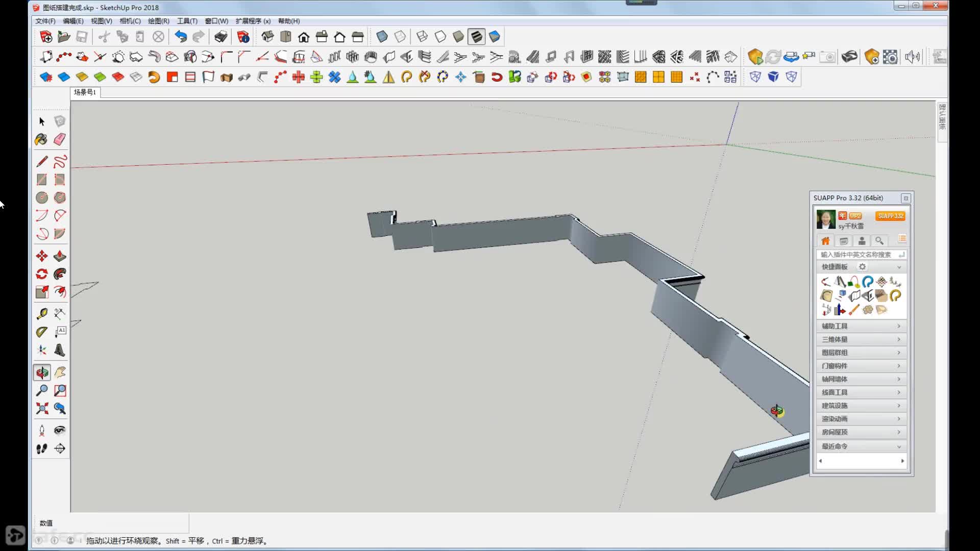This screenshot has width=980, height=551.
Task: Open 相机(C) menu
Action: pyautogui.click(x=130, y=21)
